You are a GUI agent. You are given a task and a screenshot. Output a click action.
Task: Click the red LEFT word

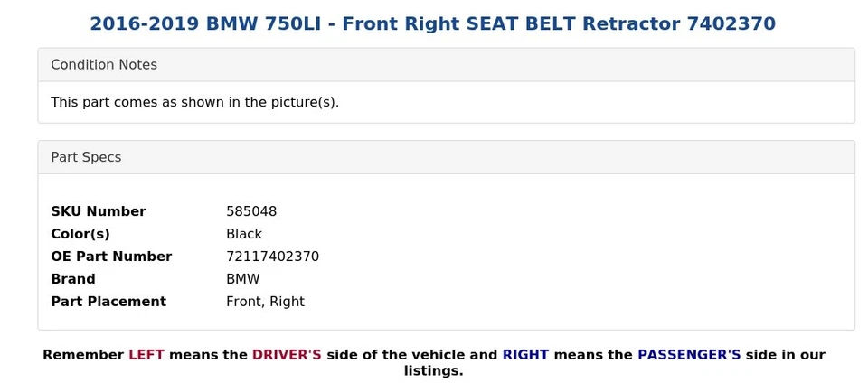146,355
